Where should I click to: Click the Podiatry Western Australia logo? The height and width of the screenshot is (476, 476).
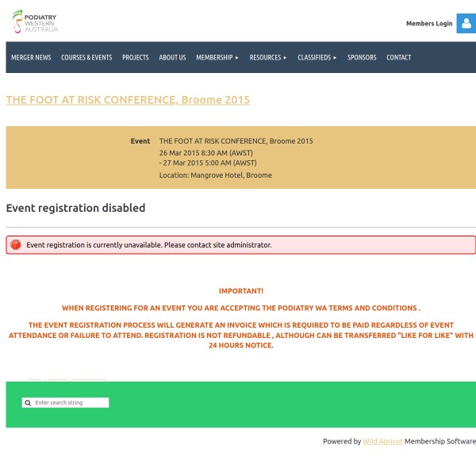coord(36,22)
